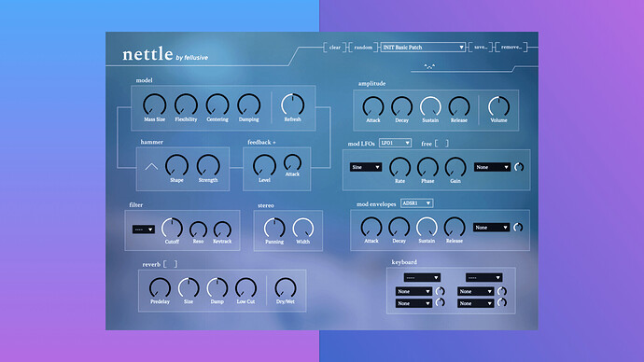Click right keyboard second-row amount mini knob
This screenshot has height=362, width=644.
(502, 302)
